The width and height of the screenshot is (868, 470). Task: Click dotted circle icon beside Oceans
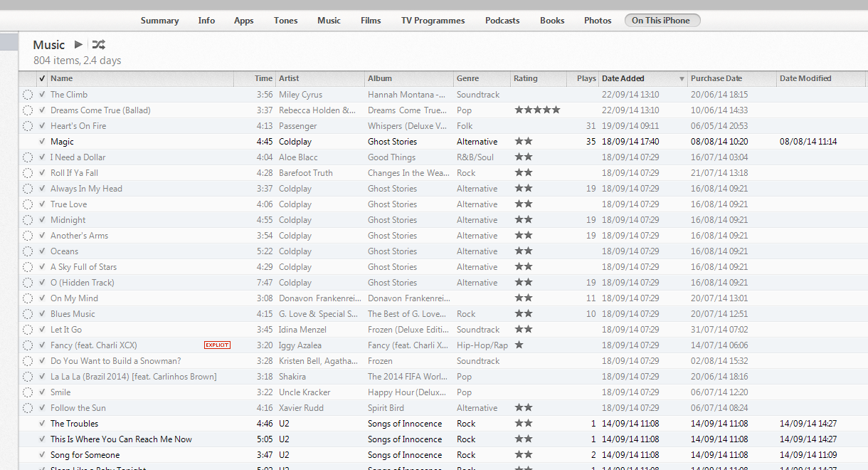[28, 251]
